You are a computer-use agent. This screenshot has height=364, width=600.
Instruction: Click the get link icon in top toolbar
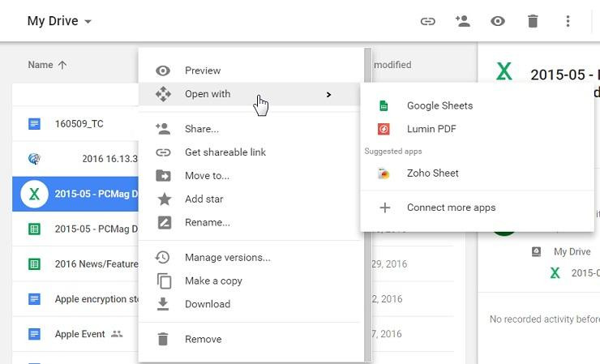[427, 21]
